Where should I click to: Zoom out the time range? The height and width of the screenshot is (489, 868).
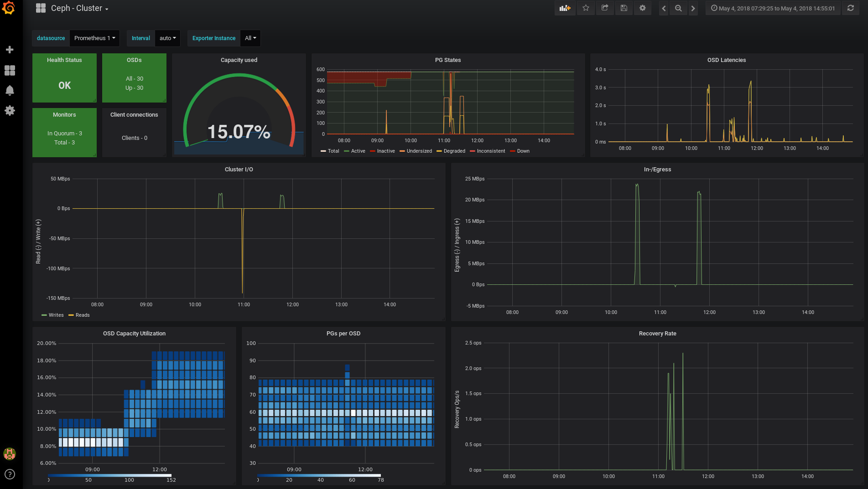[678, 8]
